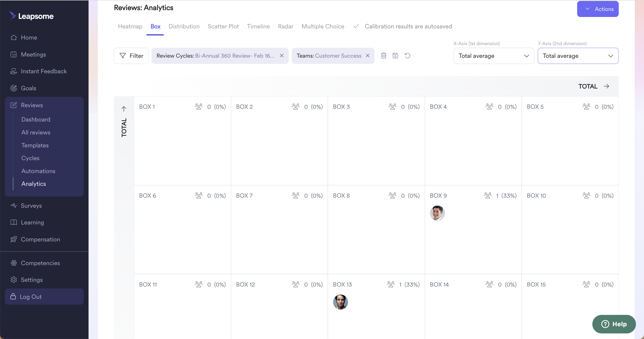Open the Help widget
The width and height of the screenshot is (644, 339).
[x=614, y=324]
